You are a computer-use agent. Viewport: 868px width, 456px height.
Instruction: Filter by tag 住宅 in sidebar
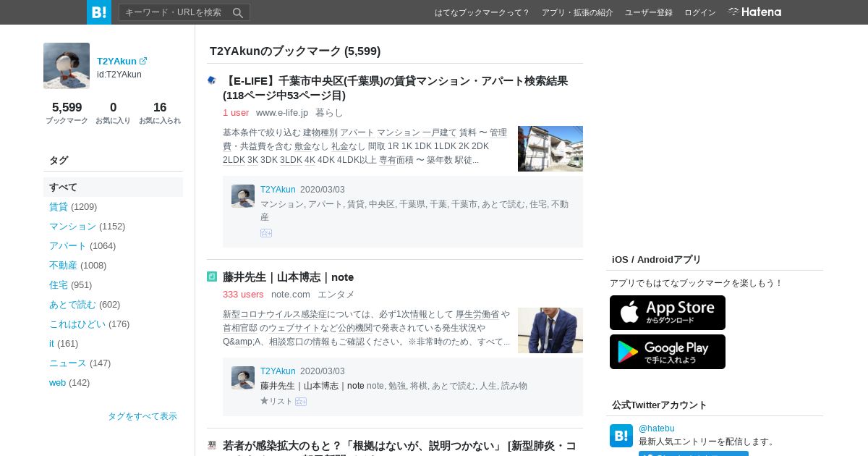click(x=59, y=284)
